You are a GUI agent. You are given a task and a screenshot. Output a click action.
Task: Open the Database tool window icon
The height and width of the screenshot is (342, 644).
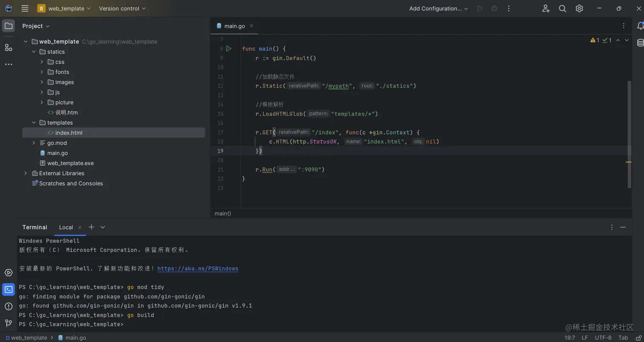point(640,43)
